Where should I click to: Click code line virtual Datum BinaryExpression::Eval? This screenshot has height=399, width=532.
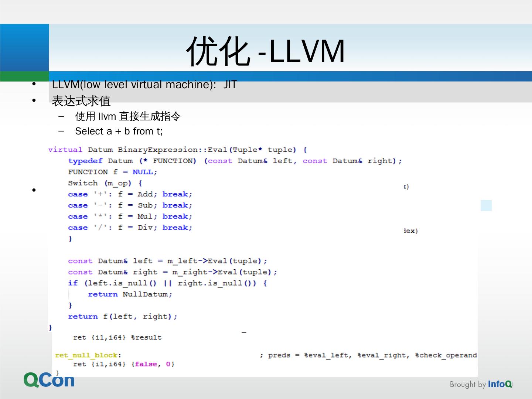[x=177, y=150]
